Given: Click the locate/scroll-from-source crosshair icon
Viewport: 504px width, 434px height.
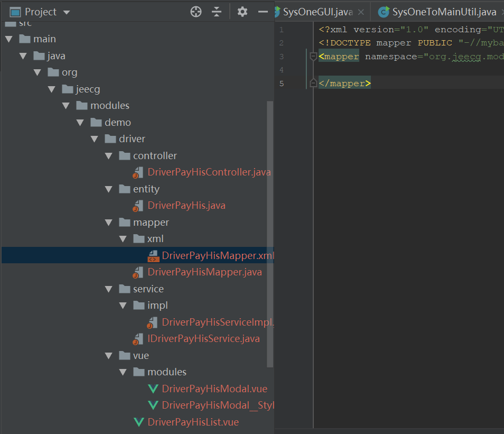Looking at the screenshot, I should pos(196,12).
